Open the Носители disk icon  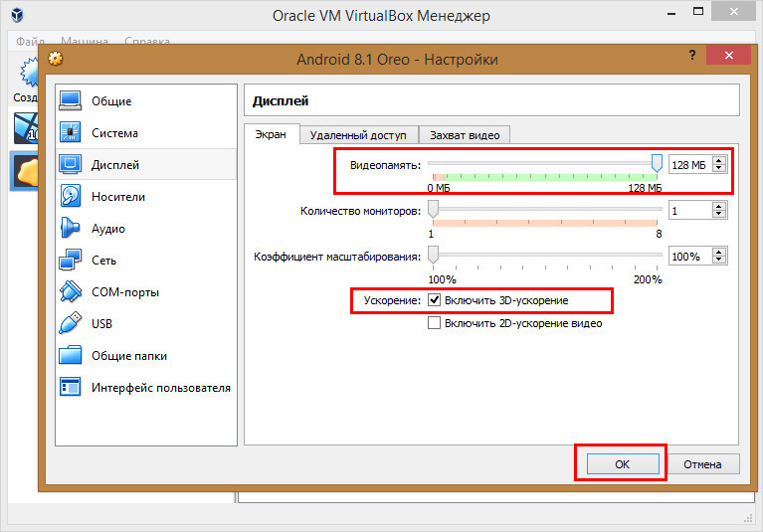tap(71, 196)
